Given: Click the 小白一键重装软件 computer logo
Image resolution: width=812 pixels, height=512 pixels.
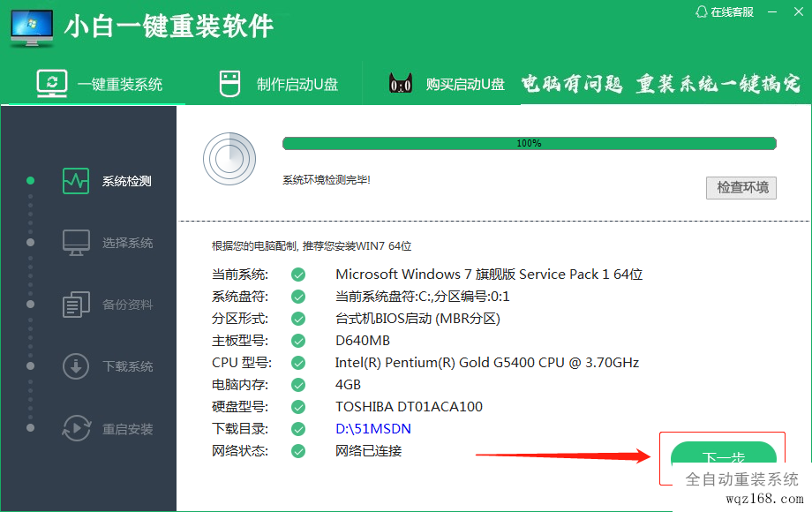Looking at the screenshot, I should coord(32,27).
